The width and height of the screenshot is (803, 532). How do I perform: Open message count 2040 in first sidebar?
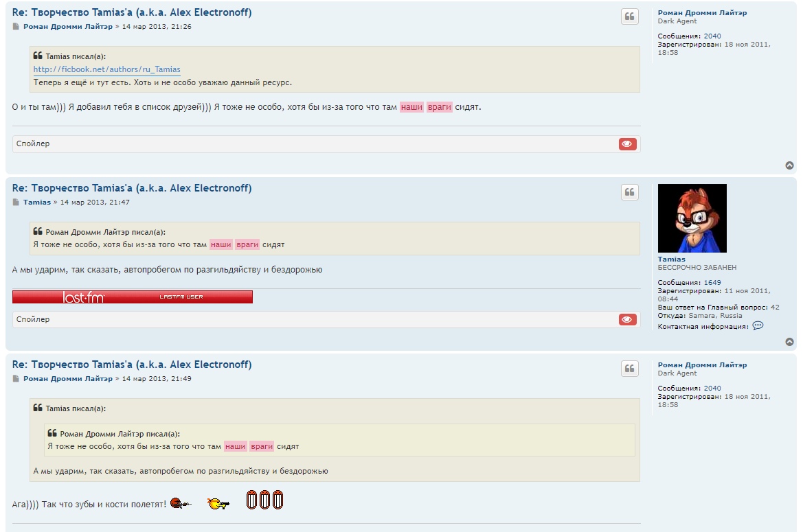pyautogui.click(x=712, y=36)
